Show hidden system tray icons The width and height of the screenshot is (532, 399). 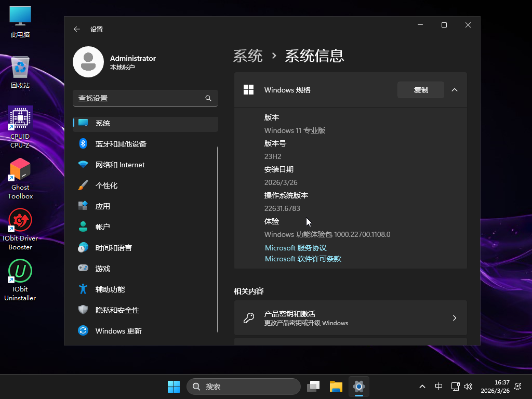(x=422, y=387)
